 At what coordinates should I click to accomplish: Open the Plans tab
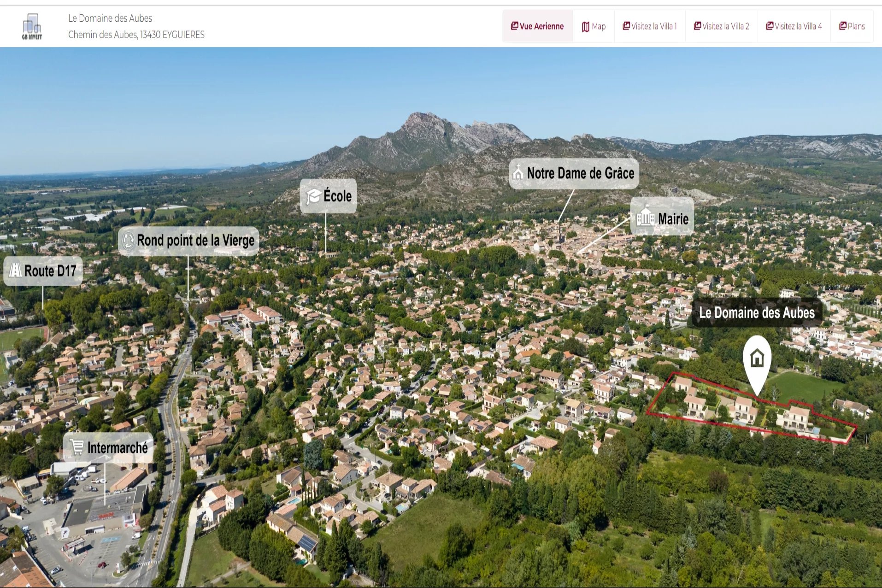point(852,26)
